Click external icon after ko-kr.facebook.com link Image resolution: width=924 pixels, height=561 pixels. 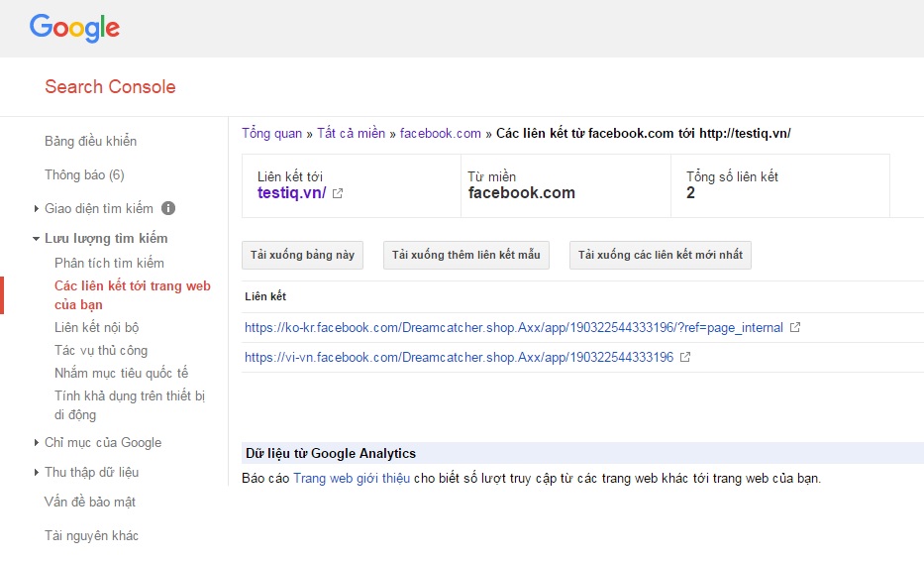click(794, 328)
